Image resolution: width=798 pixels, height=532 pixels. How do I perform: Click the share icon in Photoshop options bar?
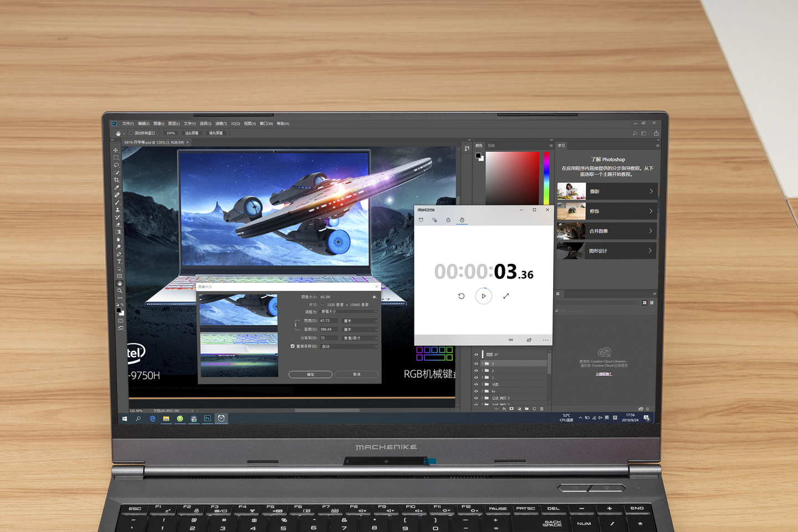[x=656, y=133]
